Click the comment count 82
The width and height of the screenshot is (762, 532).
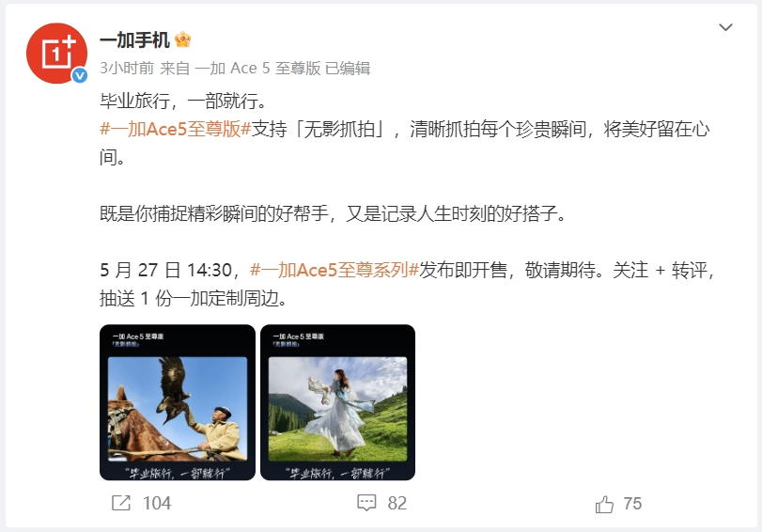tap(397, 503)
